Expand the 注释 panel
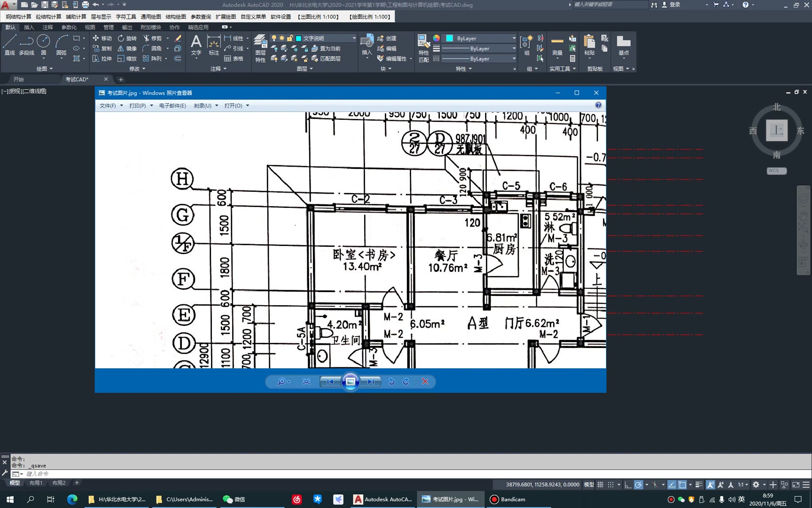 point(219,69)
